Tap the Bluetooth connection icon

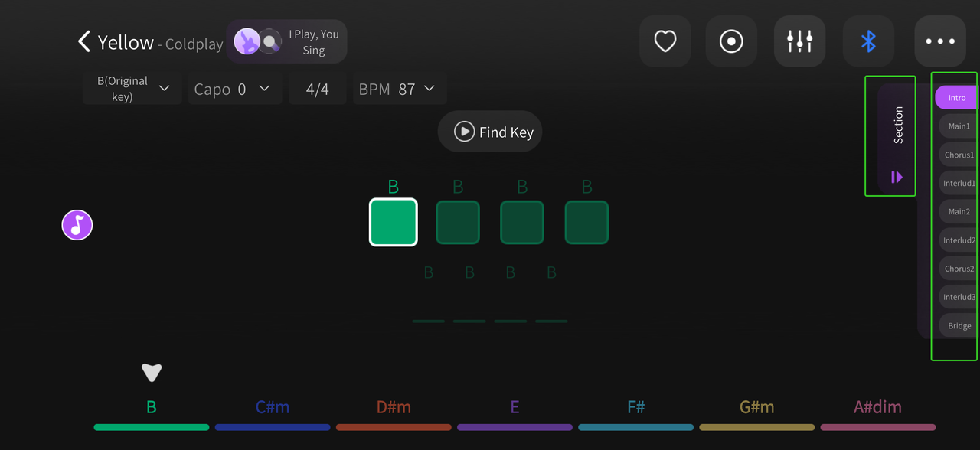[868, 41]
